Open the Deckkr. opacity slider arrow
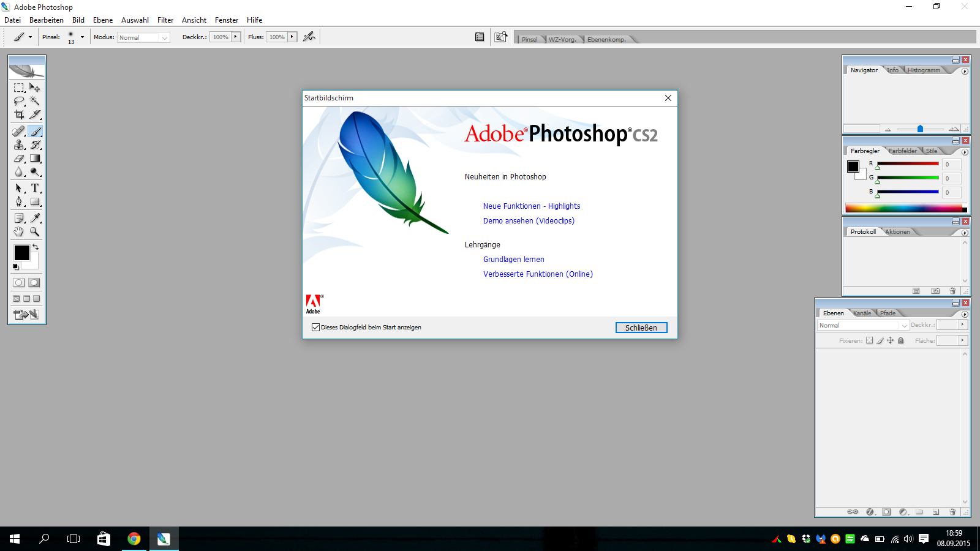This screenshot has width=980, height=551. [235, 37]
